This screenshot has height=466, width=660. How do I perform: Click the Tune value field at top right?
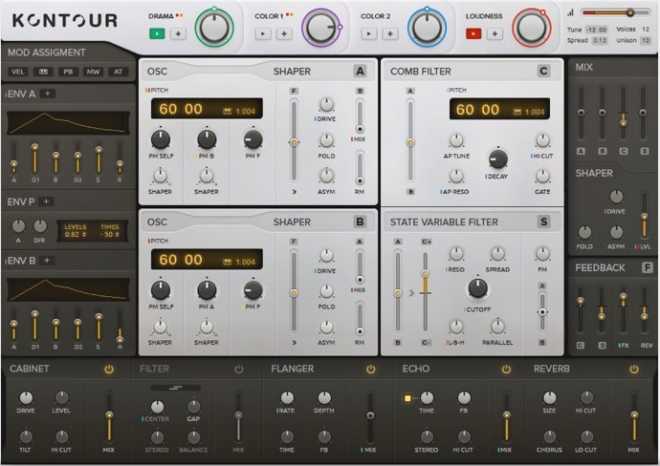597,29
